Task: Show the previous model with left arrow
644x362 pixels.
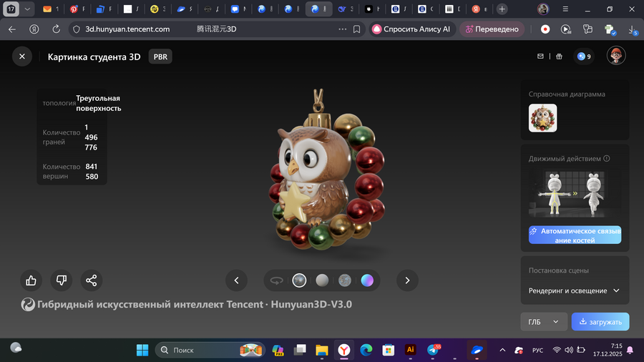Action: [236, 280]
